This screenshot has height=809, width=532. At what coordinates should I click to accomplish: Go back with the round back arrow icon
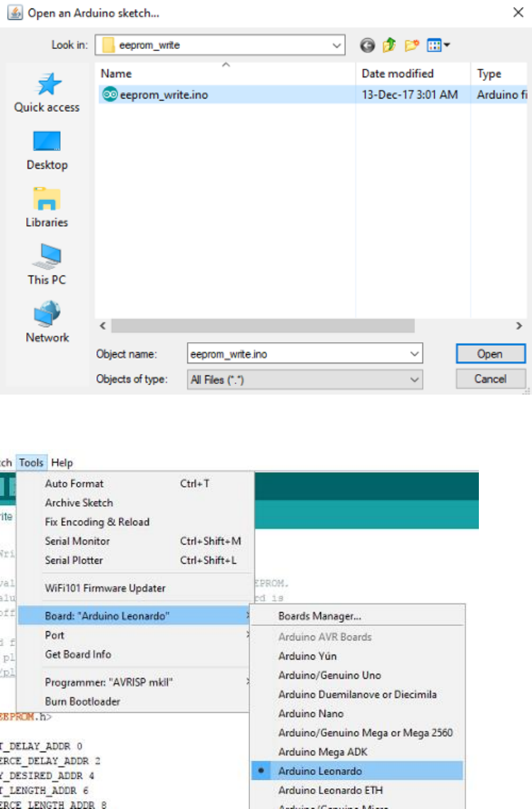click(368, 45)
